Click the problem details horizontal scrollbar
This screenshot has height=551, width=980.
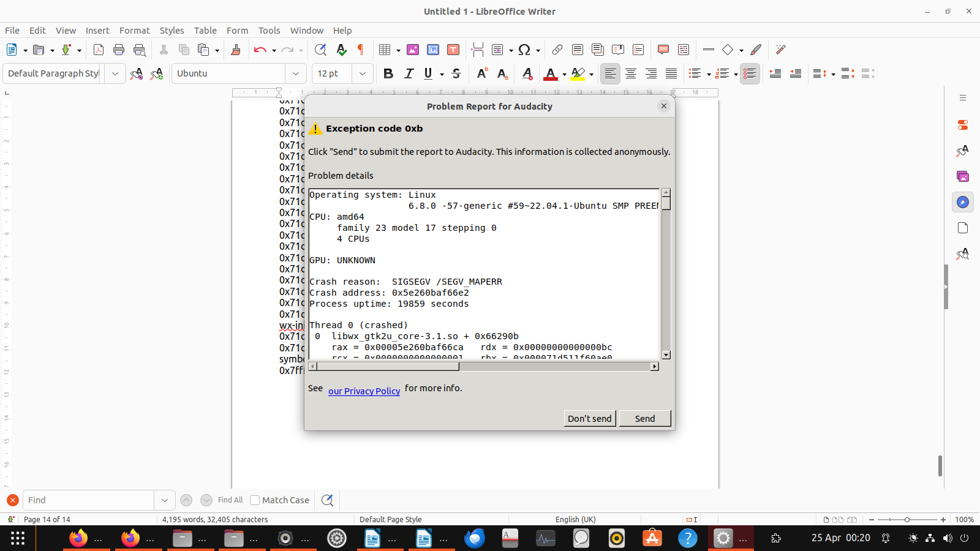tap(483, 366)
